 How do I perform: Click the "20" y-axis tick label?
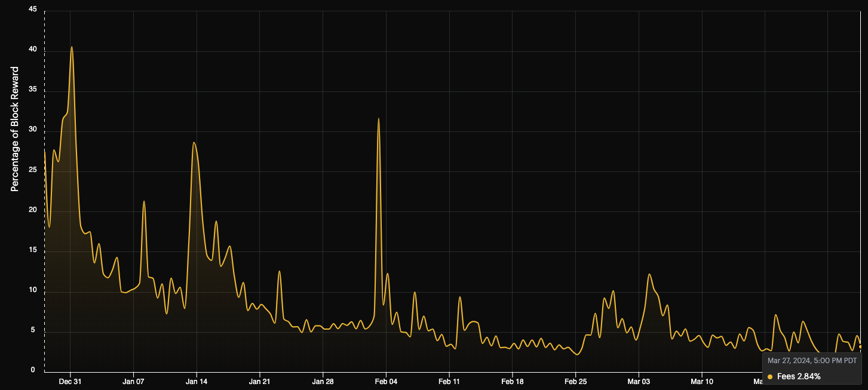click(32, 210)
